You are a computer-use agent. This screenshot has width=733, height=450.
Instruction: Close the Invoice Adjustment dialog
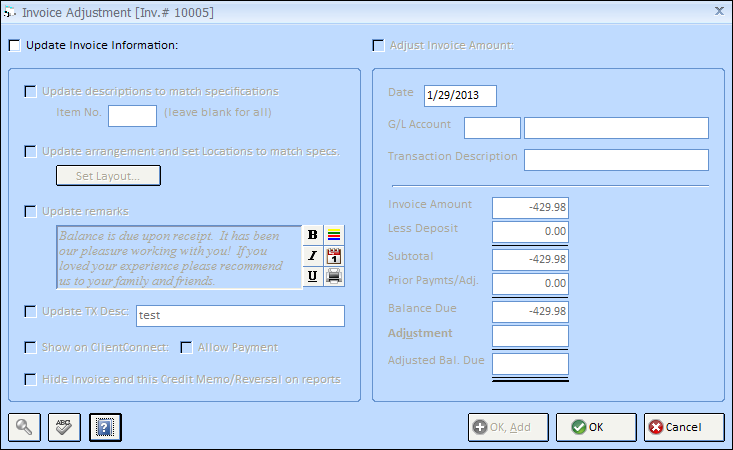coord(719,11)
